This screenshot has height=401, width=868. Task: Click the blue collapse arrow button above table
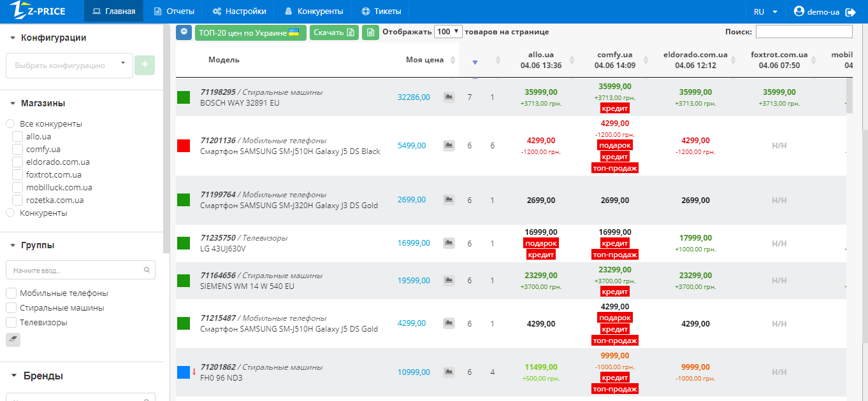(184, 32)
